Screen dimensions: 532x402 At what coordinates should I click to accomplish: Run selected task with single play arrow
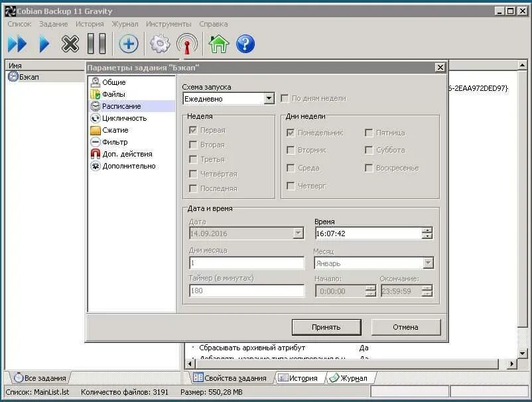point(44,44)
